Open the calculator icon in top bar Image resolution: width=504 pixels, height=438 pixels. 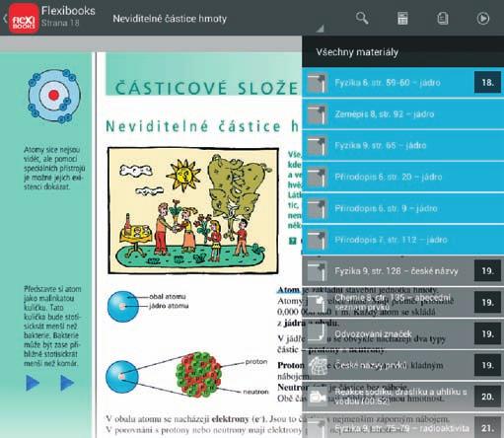(402, 19)
